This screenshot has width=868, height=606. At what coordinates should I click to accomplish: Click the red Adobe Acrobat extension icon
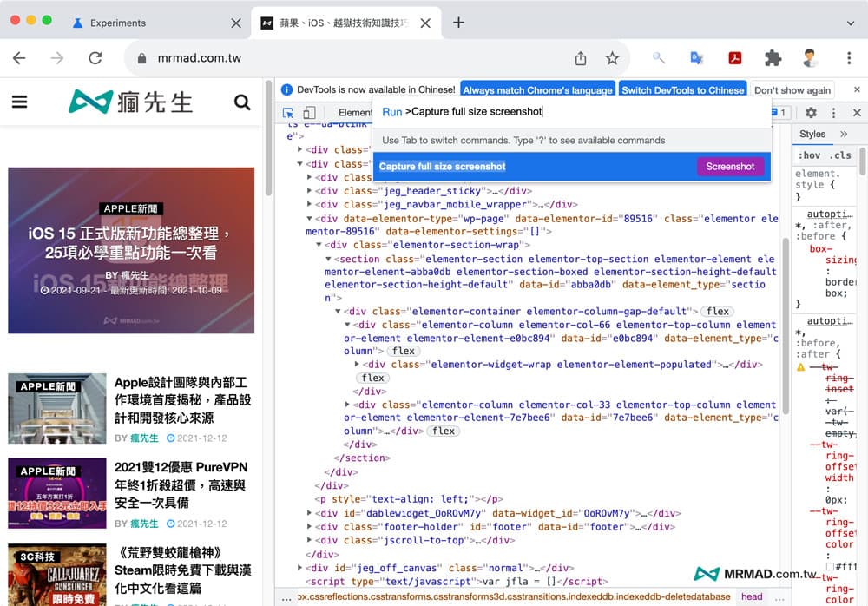coord(734,58)
